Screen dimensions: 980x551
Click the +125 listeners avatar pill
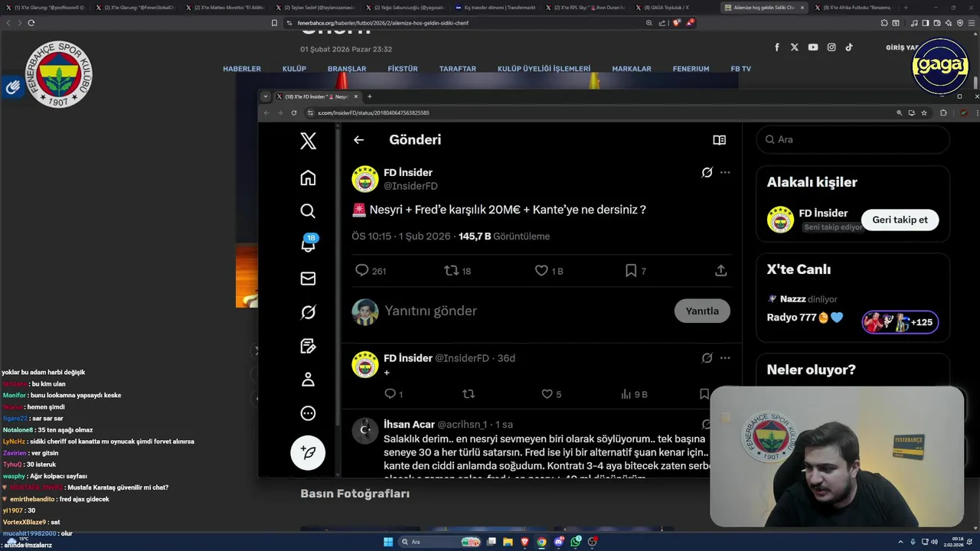tap(900, 322)
